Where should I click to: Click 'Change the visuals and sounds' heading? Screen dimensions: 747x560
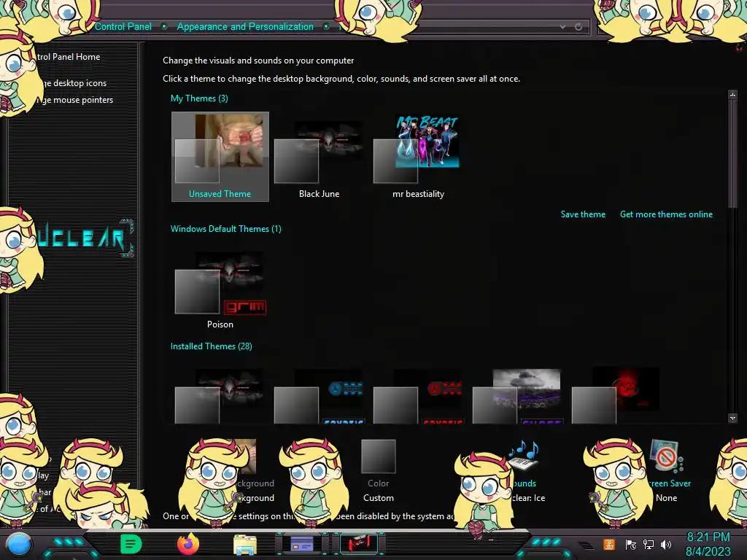(x=258, y=61)
